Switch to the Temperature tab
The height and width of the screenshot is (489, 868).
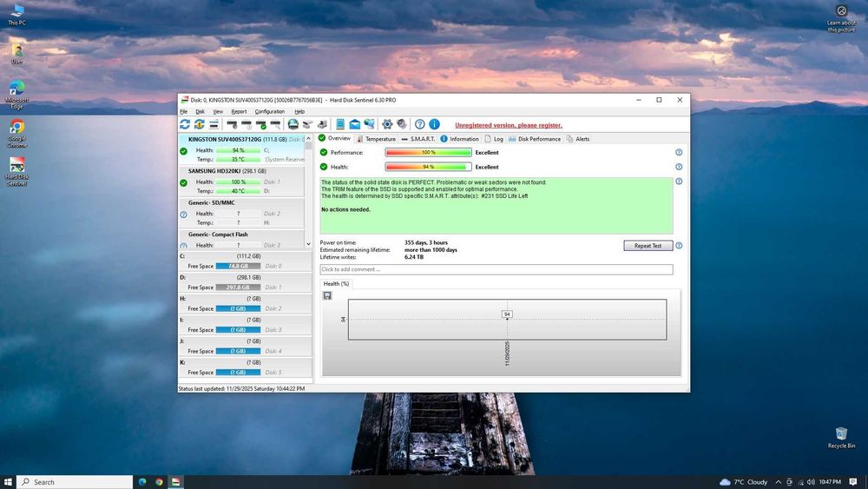click(x=376, y=139)
